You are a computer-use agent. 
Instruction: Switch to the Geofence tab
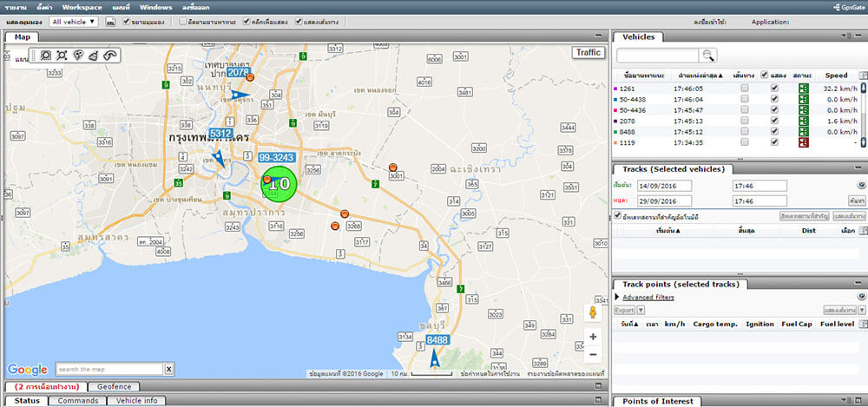pos(115,386)
